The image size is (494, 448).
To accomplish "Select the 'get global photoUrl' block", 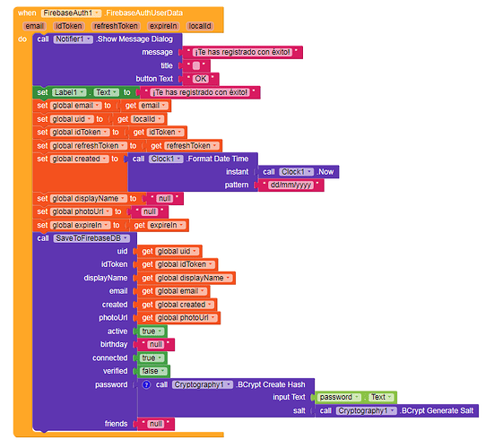I will click(179, 318).
